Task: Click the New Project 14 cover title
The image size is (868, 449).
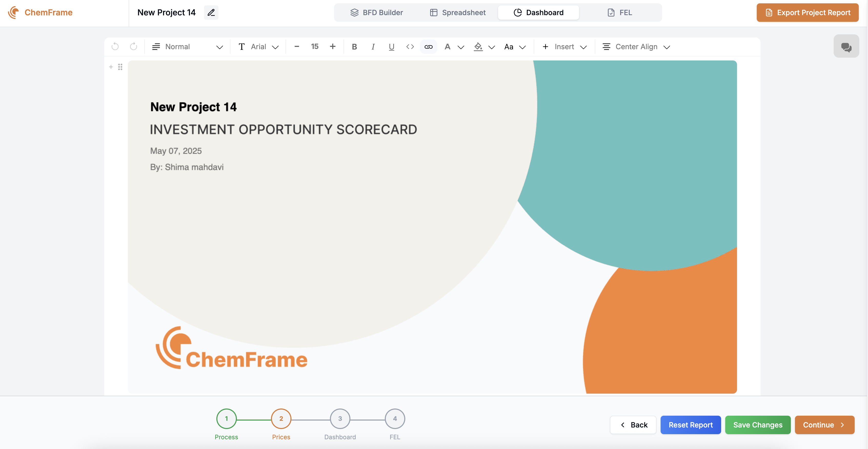Action: point(193,107)
